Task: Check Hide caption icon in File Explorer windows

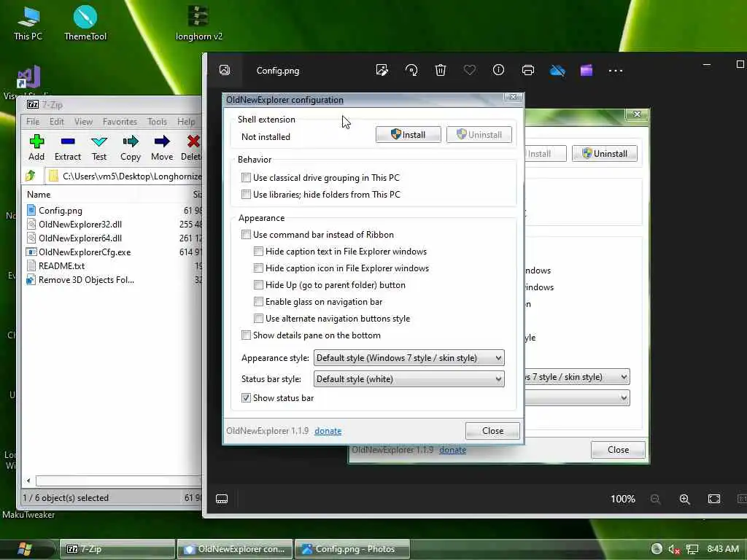Action: [258, 268]
